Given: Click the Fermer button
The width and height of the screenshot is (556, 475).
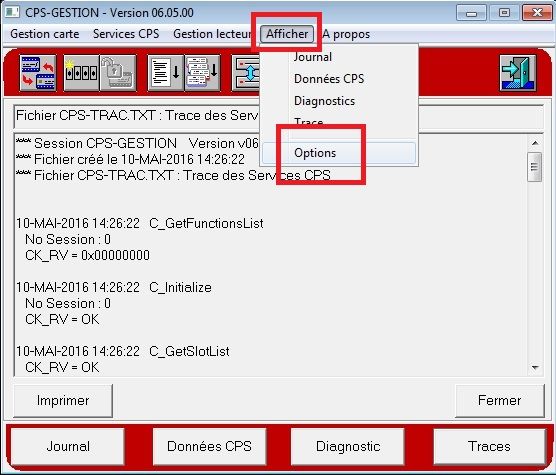Looking at the screenshot, I should click(x=499, y=401).
